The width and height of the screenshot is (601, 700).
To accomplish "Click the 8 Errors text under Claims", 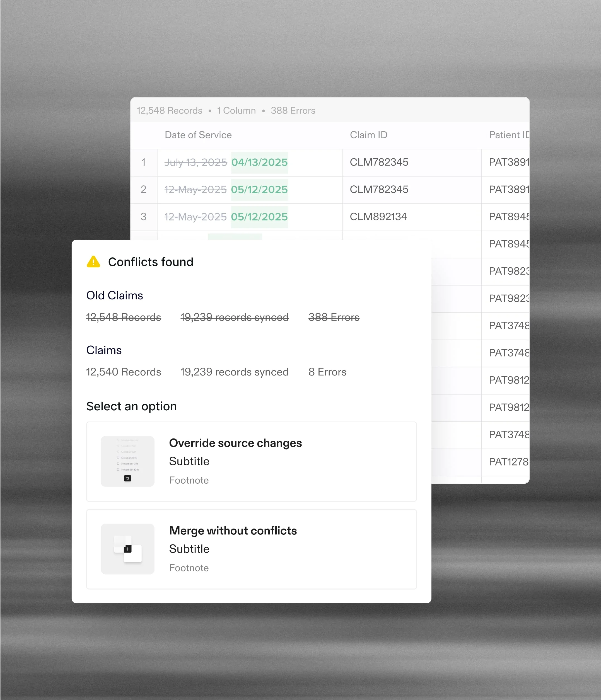I will pos(327,372).
